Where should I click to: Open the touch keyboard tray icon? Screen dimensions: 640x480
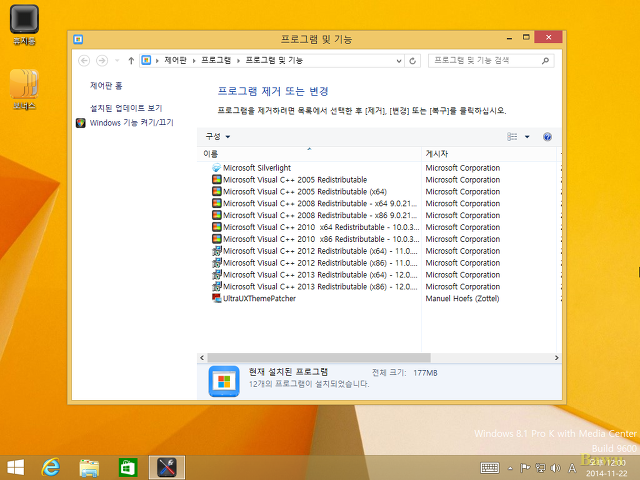point(490,468)
